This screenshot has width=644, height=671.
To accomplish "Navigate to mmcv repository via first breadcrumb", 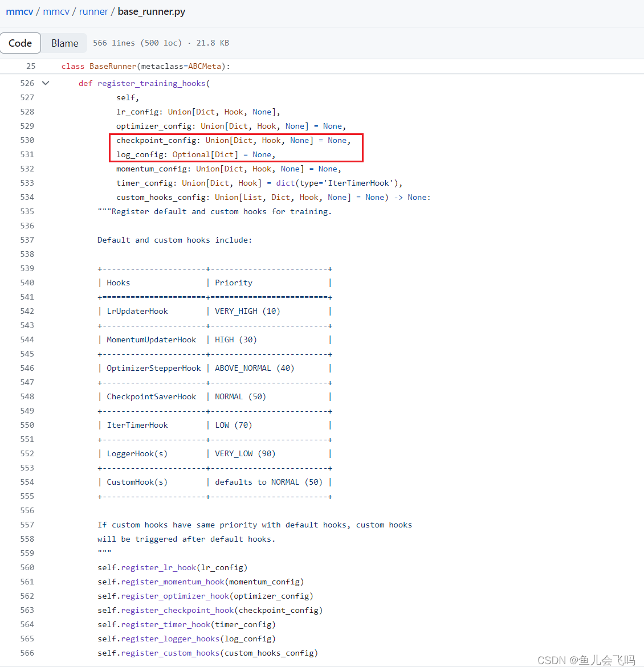I will pyautogui.click(x=19, y=11).
